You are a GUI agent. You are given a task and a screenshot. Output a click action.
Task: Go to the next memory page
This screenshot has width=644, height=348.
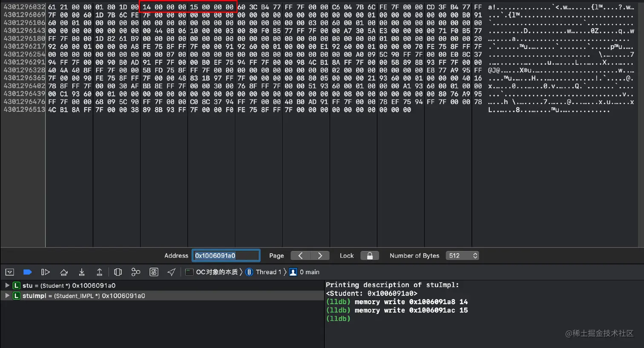320,255
